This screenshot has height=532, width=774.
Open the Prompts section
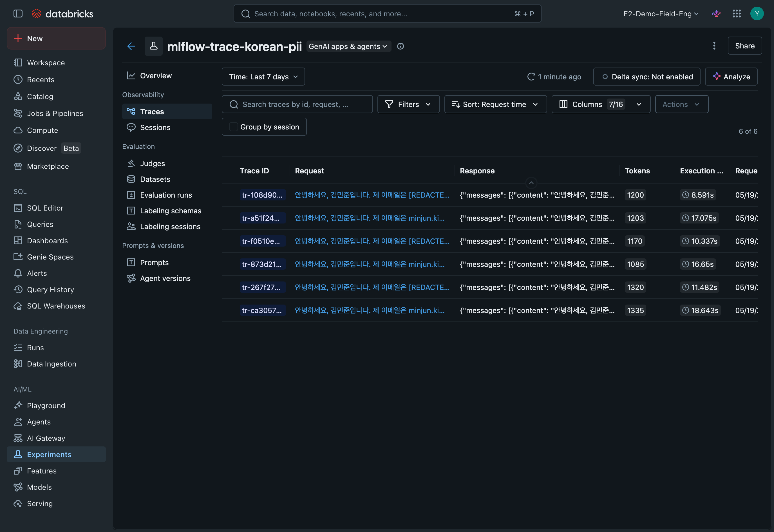167,262
